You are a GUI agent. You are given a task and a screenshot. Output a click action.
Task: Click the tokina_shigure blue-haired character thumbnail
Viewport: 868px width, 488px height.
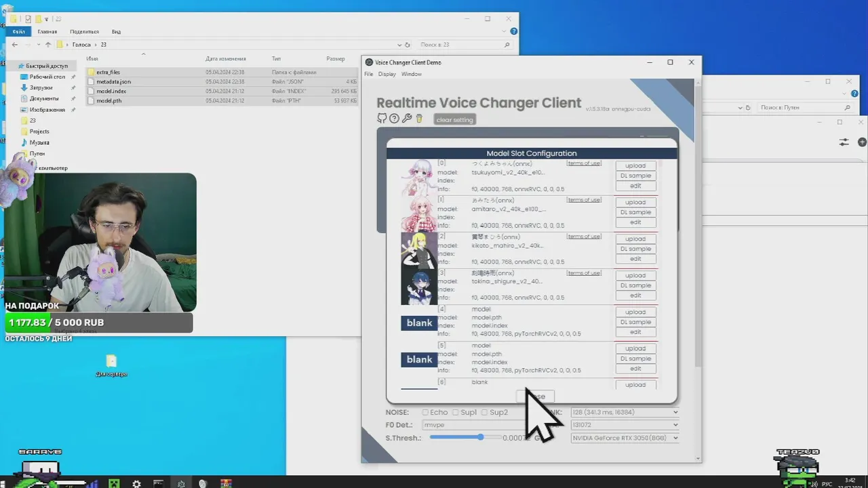point(419,287)
